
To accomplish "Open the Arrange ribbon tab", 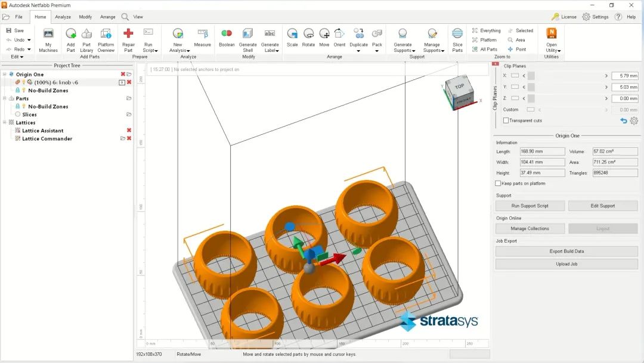I will [x=108, y=17].
